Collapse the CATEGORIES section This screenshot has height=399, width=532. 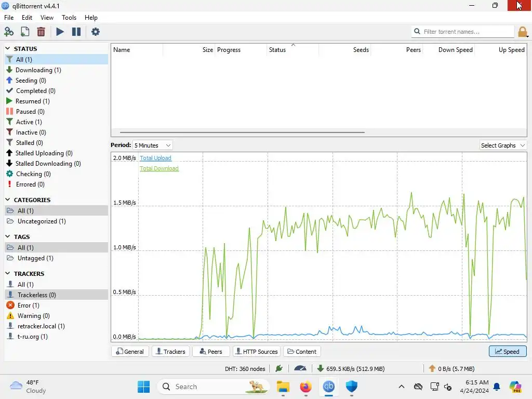[x=8, y=199]
